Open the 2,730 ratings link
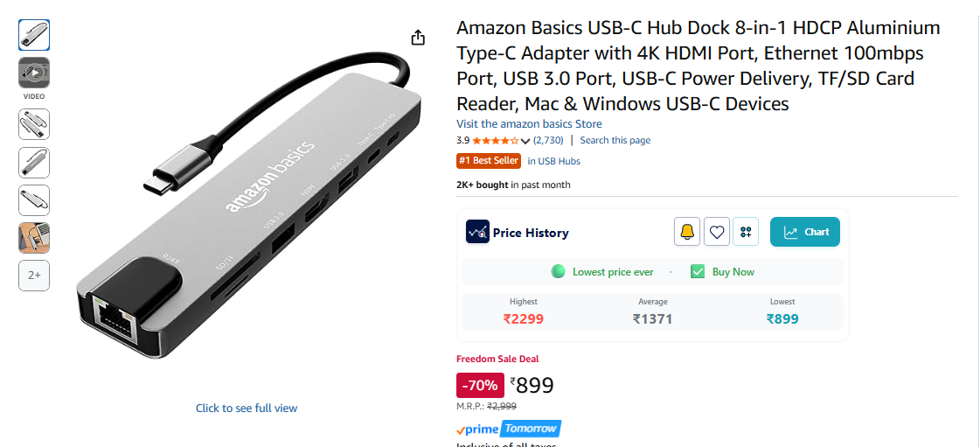The width and height of the screenshot is (980, 447). pyautogui.click(x=548, y=140)
